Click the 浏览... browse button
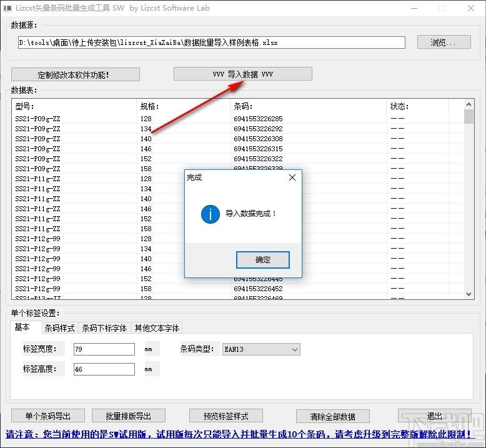This screenshot has width=486, height=448. click(x=443, y=42)
